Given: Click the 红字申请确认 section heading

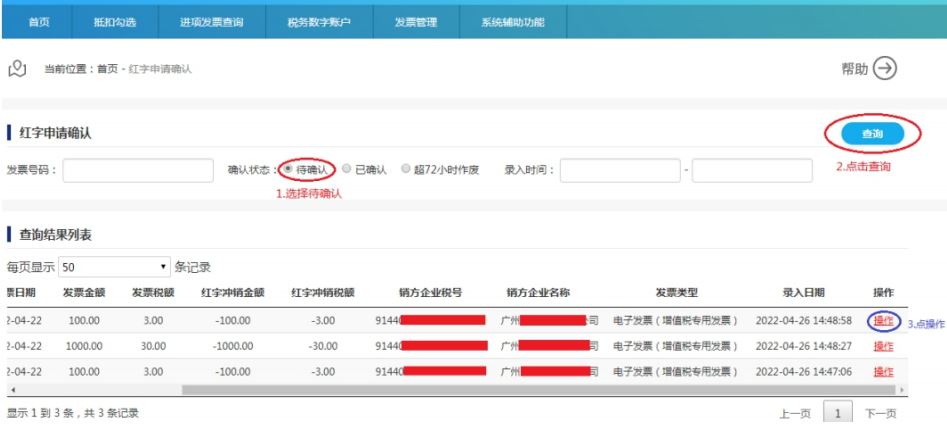Looking at the screenshot, I should pos(56,133).
